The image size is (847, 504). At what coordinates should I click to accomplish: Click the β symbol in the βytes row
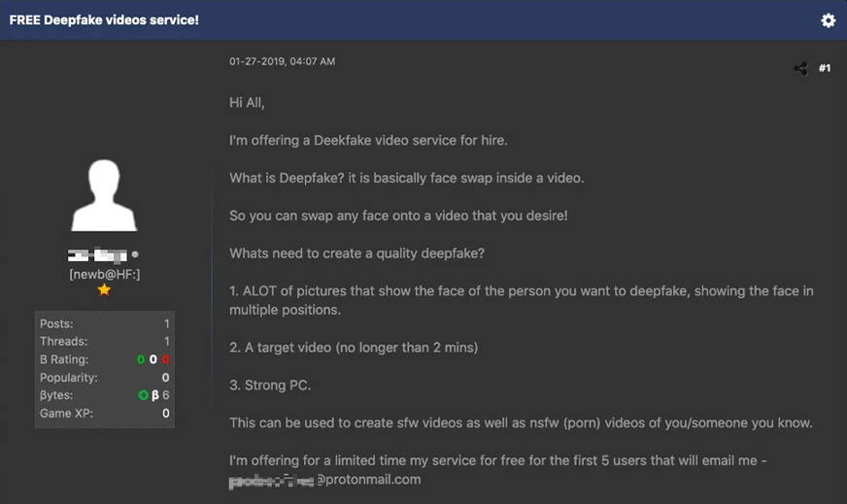point(155,395)
